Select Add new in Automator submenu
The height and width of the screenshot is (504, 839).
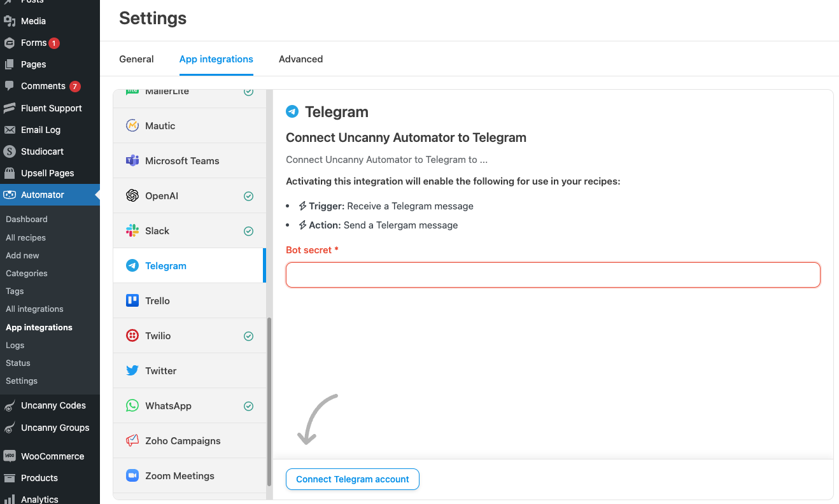(22, 255)
